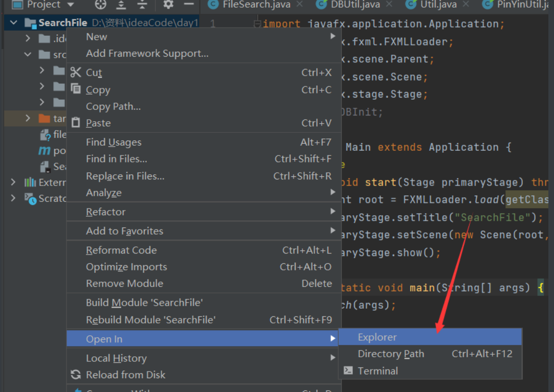Click the scissors icon next to Cut
The image size is (554, 392).
point(76,72)
